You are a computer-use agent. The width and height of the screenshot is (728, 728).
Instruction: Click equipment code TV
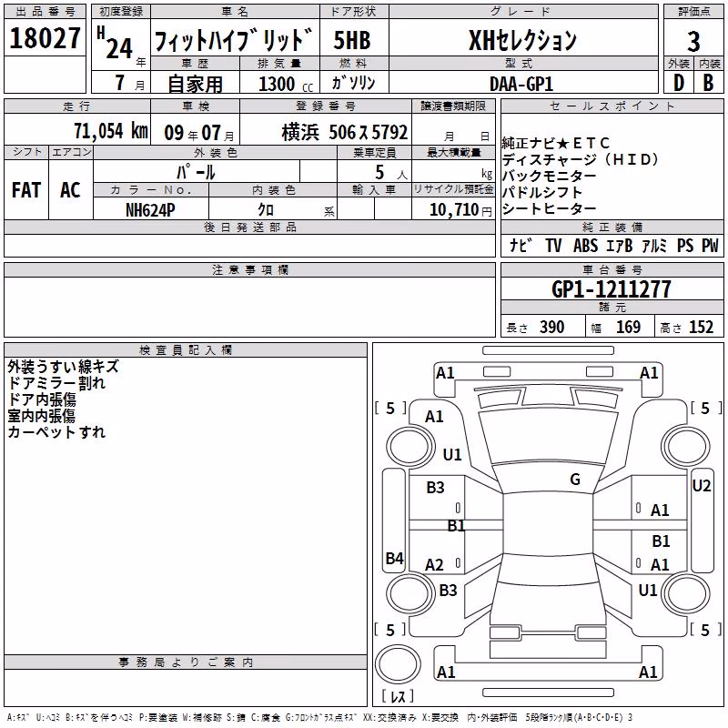(553, 245)
